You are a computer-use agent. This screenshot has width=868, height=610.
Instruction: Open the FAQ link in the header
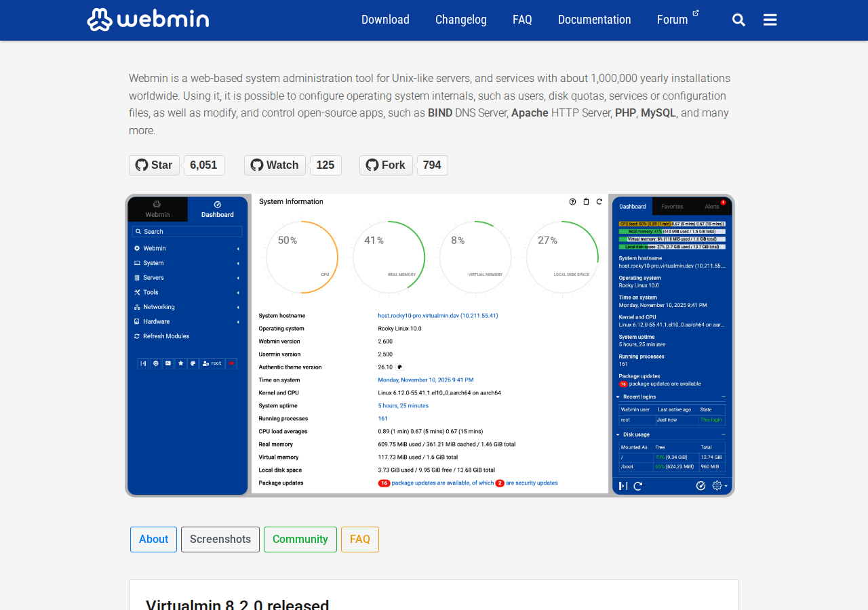tap(522, 20)
